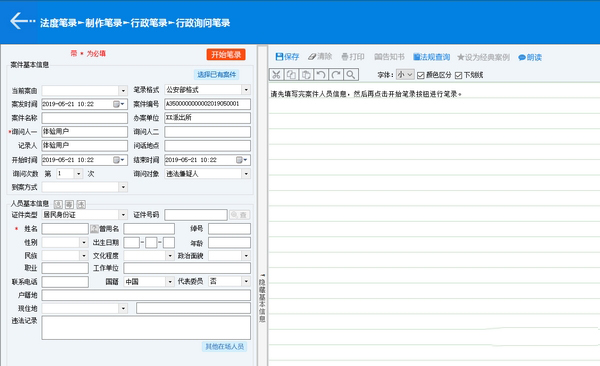
Task: Click the 姓名 input field
Action: point(65,229)
